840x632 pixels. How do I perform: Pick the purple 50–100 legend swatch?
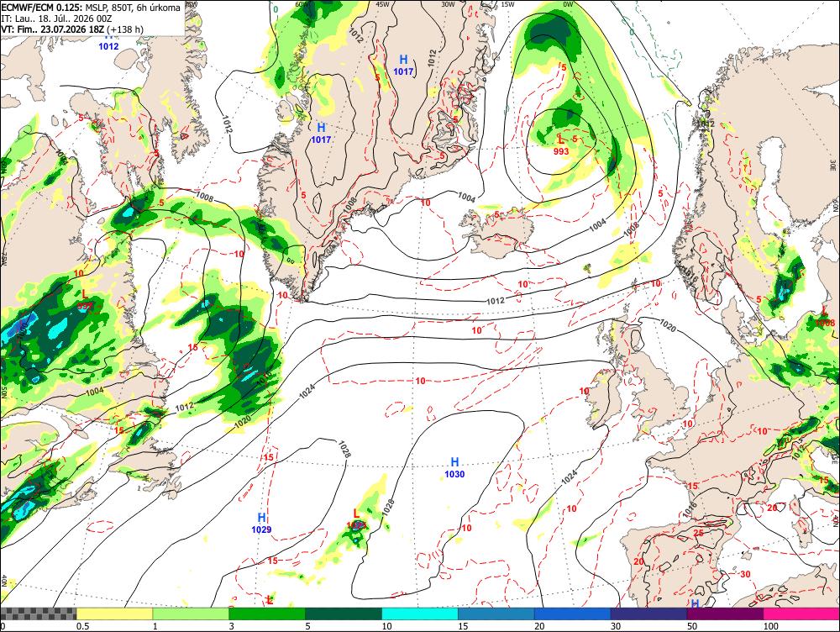pyautogui.click(x=726, y=614)
